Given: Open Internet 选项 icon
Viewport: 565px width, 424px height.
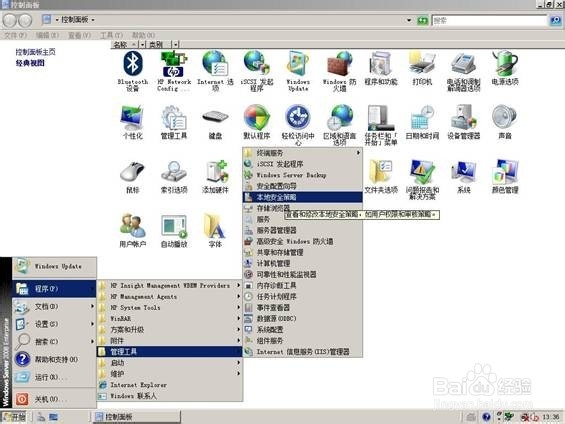Looking at the screenshot, I should [x=215, y=71].
